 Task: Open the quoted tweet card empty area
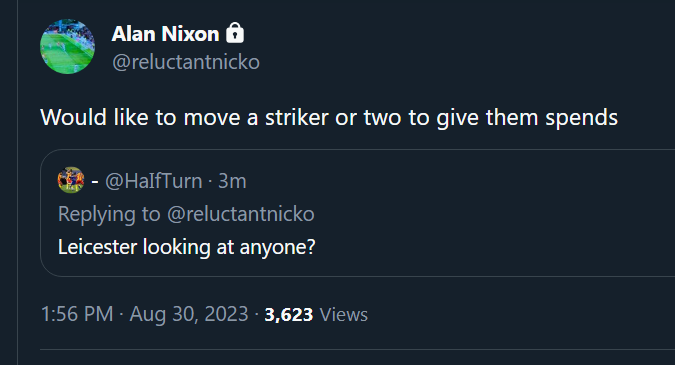[495, 213]
